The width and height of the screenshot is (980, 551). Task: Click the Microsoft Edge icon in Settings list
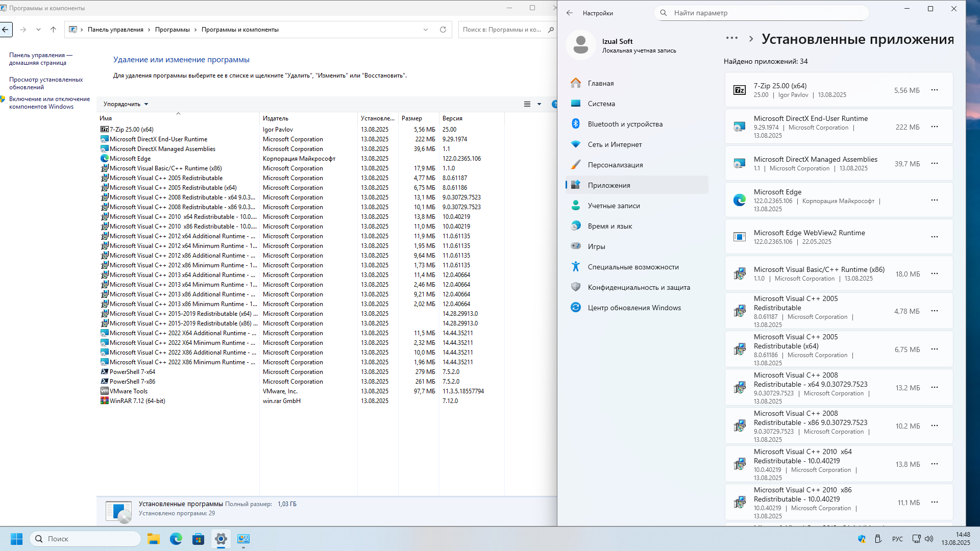740,201
